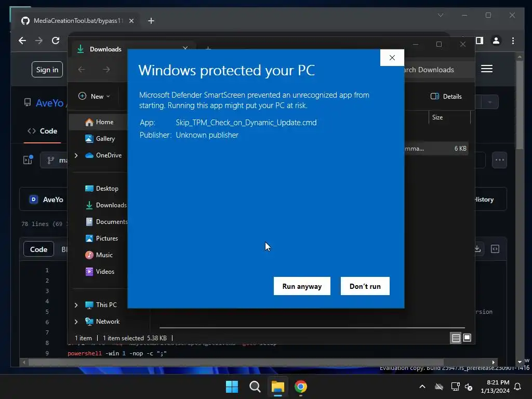Click horizontal code scrollbar on GitHub
The image size is (532, 399).
(x=236, y=362)
